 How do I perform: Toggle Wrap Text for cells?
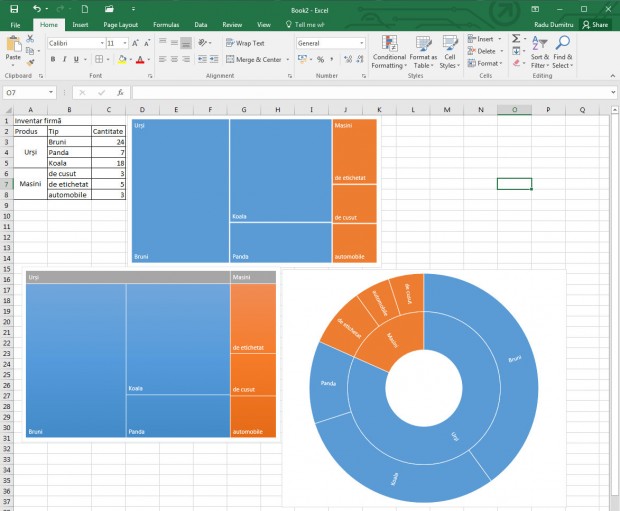click(x=245, y=43)
